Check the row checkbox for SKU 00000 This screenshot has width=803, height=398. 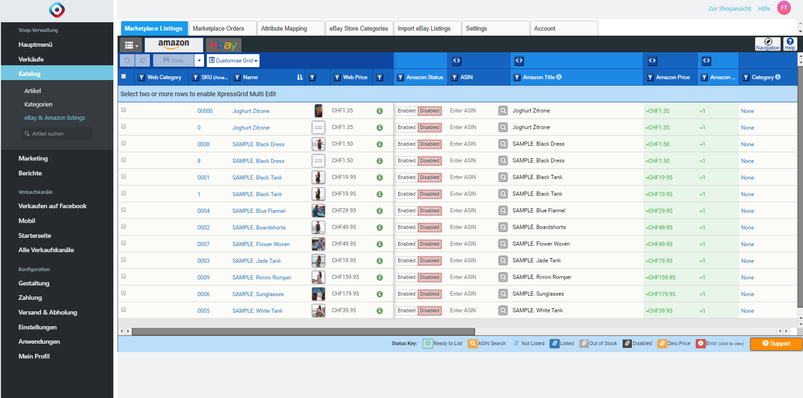coord(123,110)
